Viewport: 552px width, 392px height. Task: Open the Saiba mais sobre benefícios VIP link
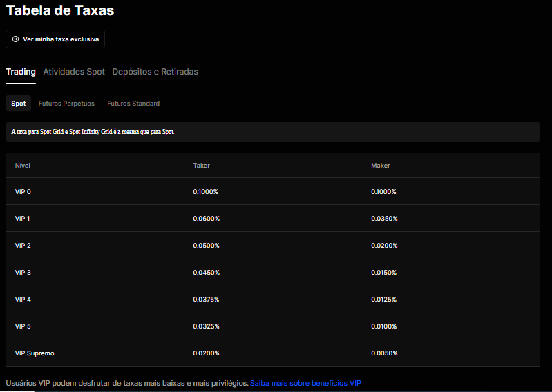click(x=305, y=382)
